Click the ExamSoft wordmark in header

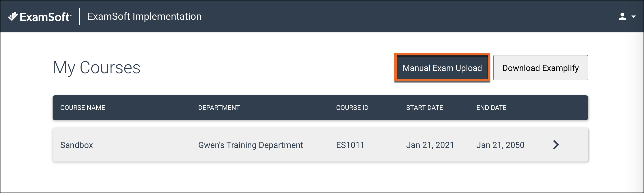(x=45, y=17)
